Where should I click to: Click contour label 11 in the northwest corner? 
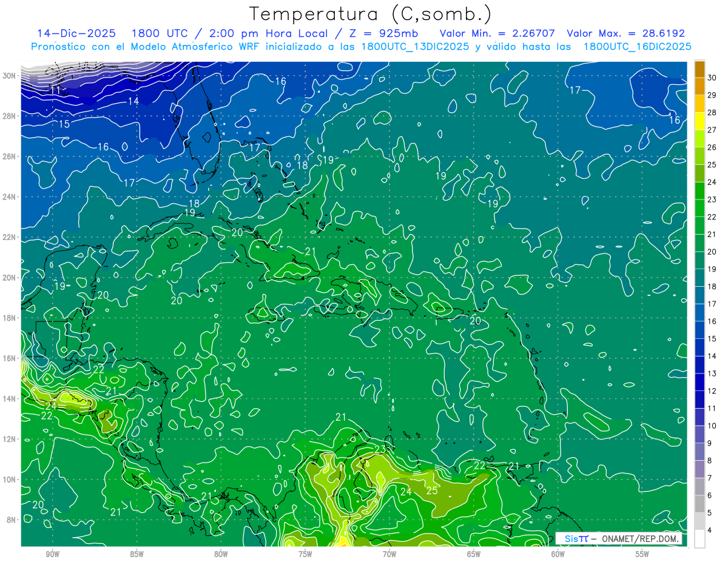[55, 90]
